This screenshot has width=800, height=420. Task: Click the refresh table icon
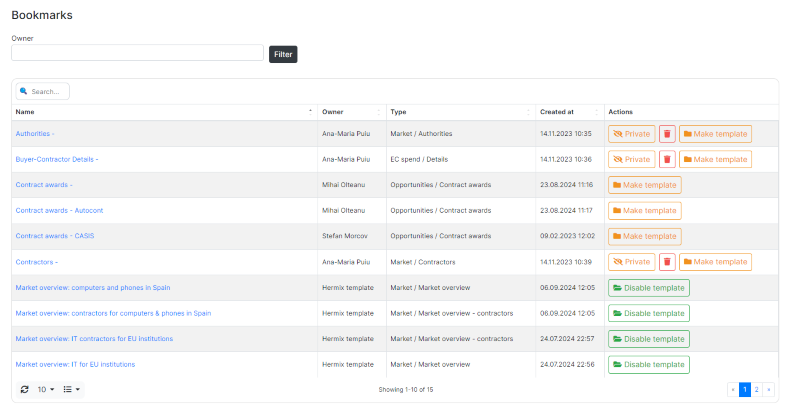[25, 389]
